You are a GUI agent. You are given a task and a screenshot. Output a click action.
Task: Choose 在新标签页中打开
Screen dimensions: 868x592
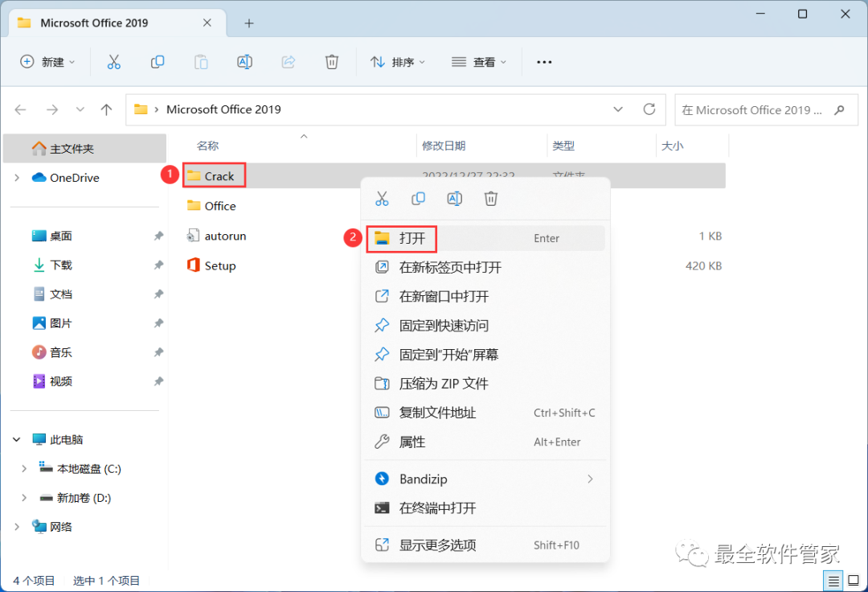click(485, 268)
